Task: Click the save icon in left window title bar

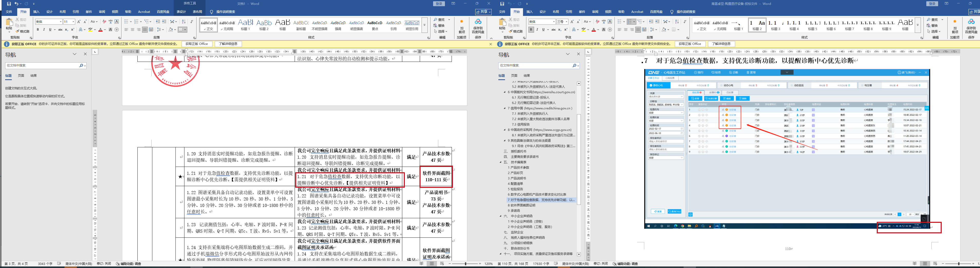Action: coord(9,4)
